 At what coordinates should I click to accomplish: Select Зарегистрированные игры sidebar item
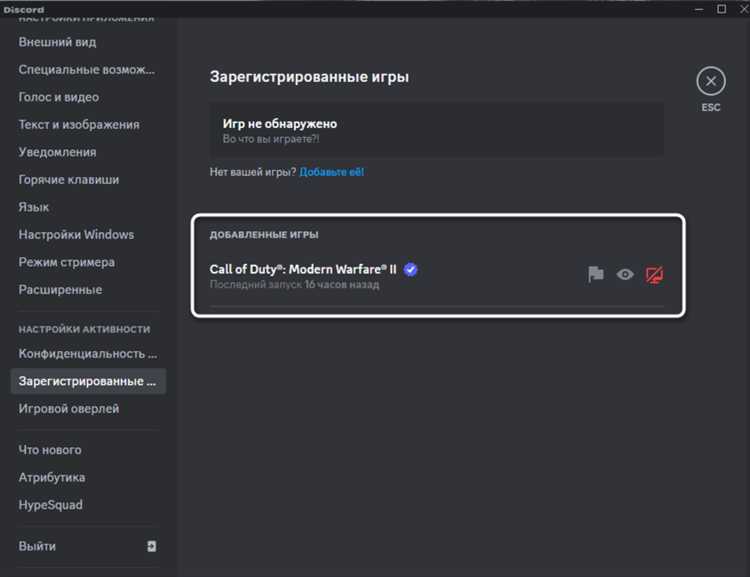[x=88, y=381]
